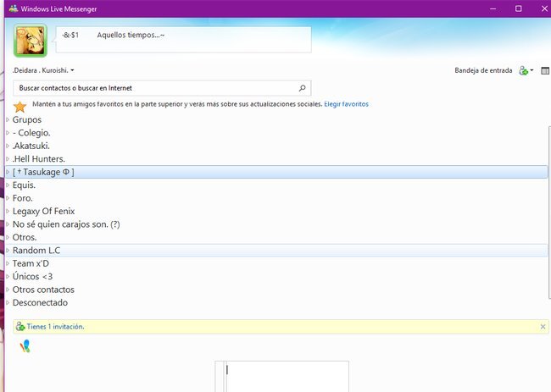551x392 pixels.
Task: Dismiss the invitation notification bar
Action: tap(543, 327)
